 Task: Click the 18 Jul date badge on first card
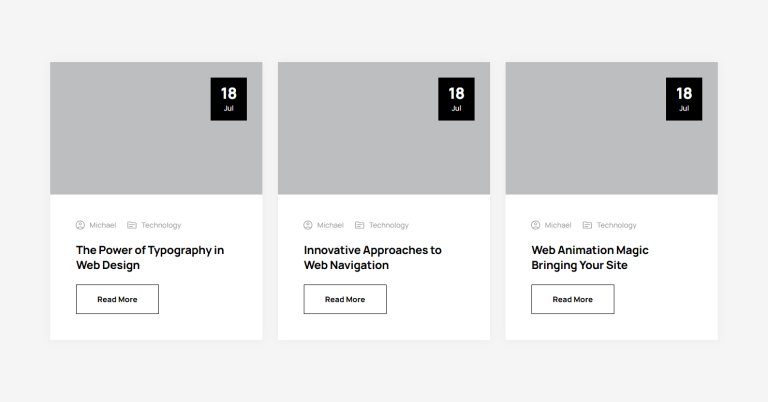tap(229, 99)
